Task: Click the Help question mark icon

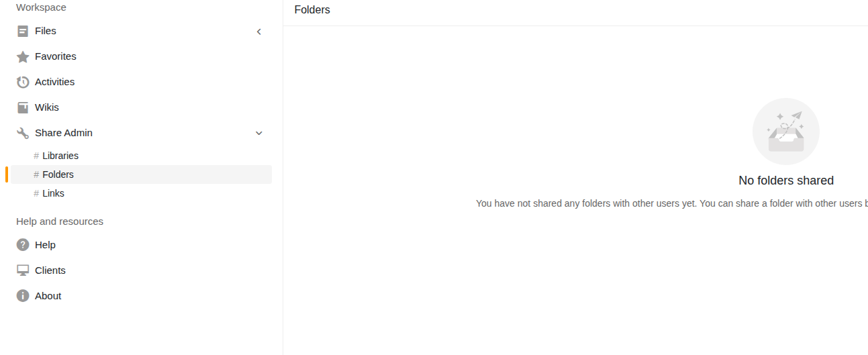Action: pyautogui.click(x=23, y=245)
